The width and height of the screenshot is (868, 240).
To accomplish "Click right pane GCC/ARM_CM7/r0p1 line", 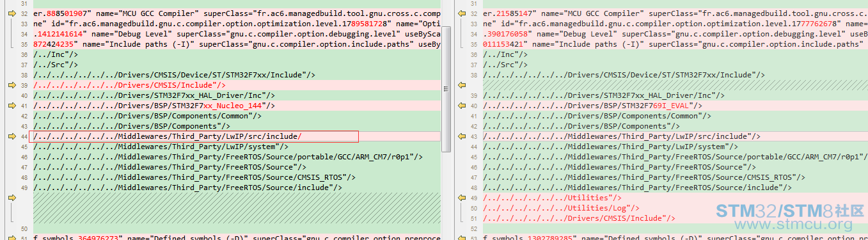I will pos(675,157).
